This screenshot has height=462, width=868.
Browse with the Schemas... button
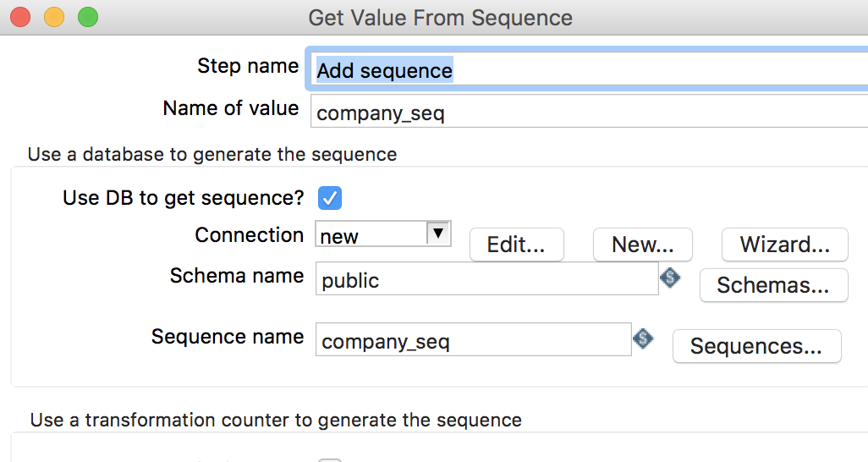pyautogui.click(x=773, y=285)
